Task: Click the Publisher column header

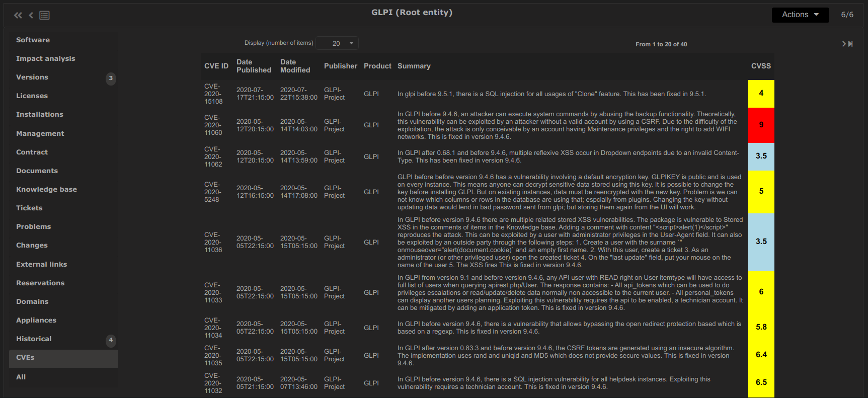Action: (x=341, y=66)
